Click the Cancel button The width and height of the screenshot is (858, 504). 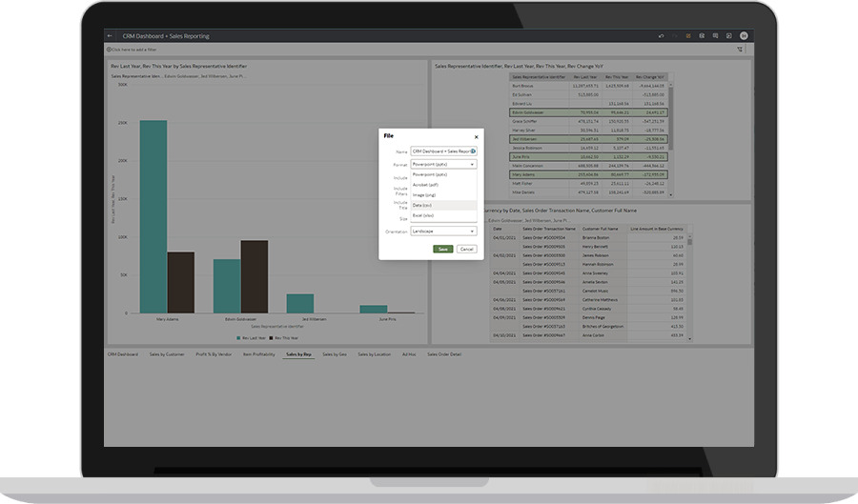(x=466, y=249)
